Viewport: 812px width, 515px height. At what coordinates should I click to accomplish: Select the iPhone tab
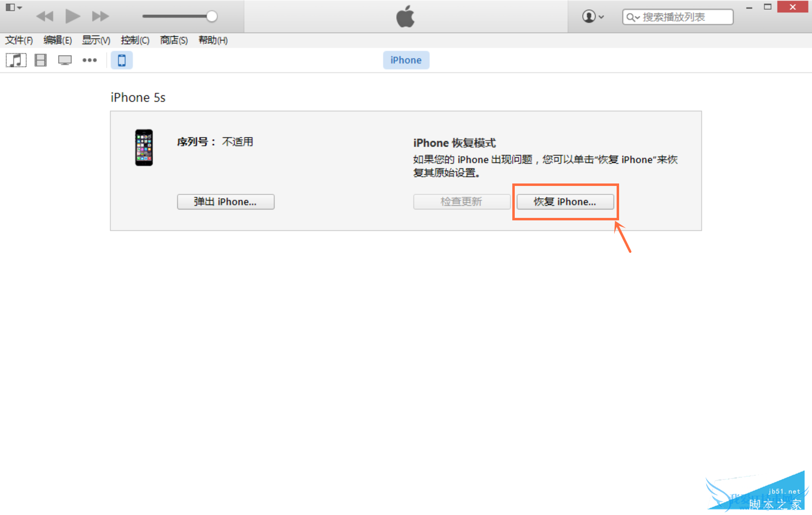[406, 60]
